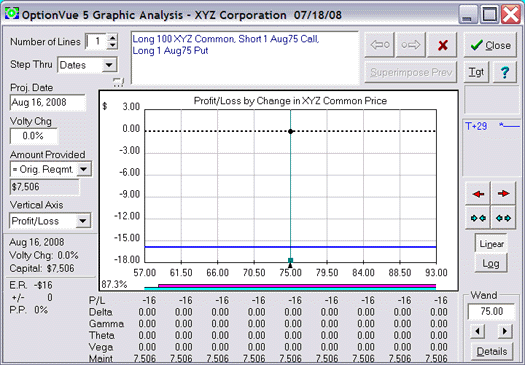Click the Volty Chg 0.0% input field
525x365 pixels.
(x=34, y=136)
